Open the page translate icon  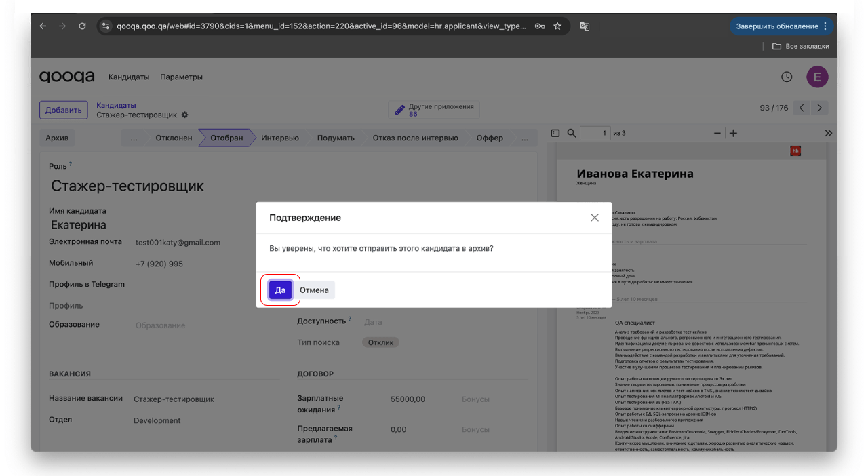[x=585, y=26]
